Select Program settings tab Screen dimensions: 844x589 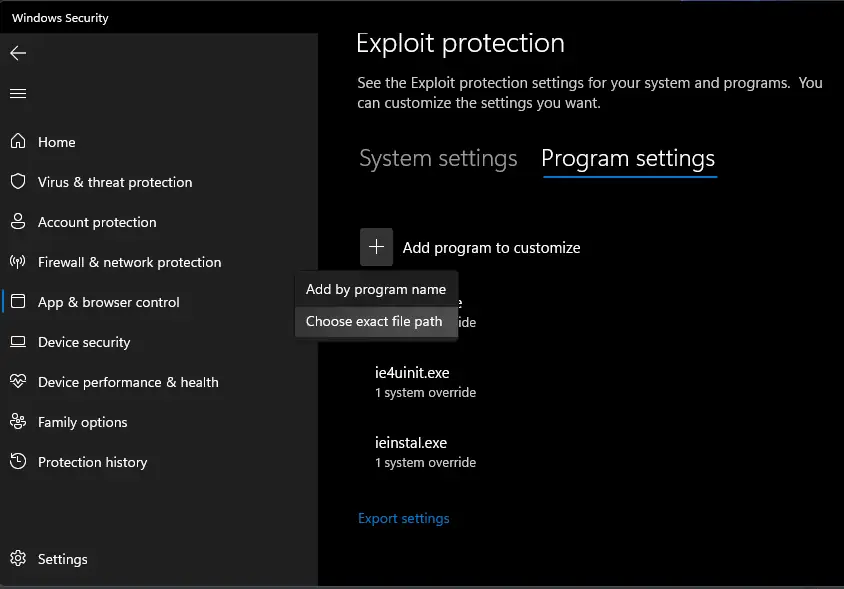click(x=628, y=158)
